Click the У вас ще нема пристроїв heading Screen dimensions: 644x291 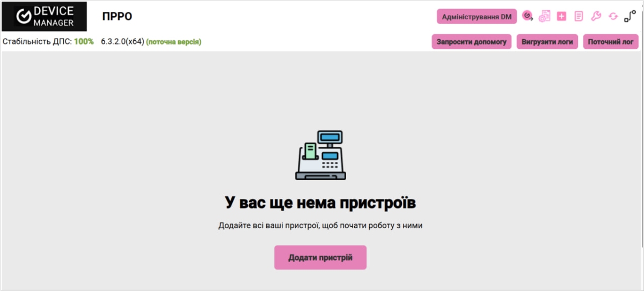tap(320, 203)
